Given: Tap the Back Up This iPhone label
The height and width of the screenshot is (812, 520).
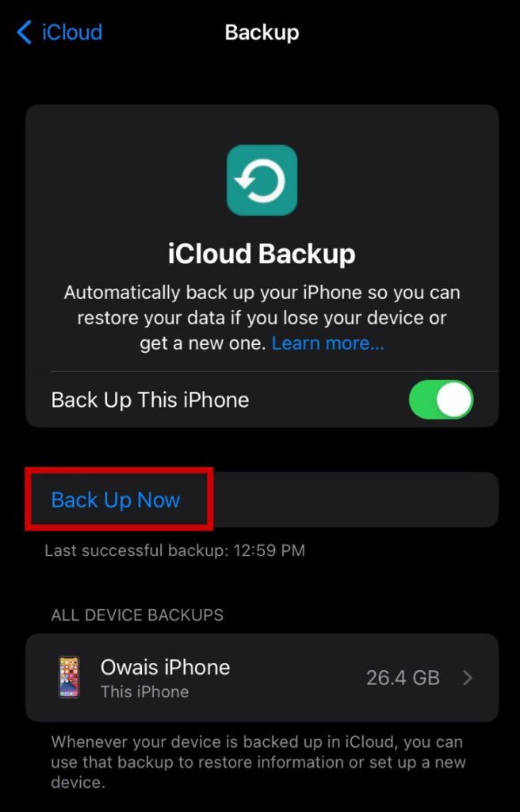Looking at the screenshot, I should [x=150, y=400].
